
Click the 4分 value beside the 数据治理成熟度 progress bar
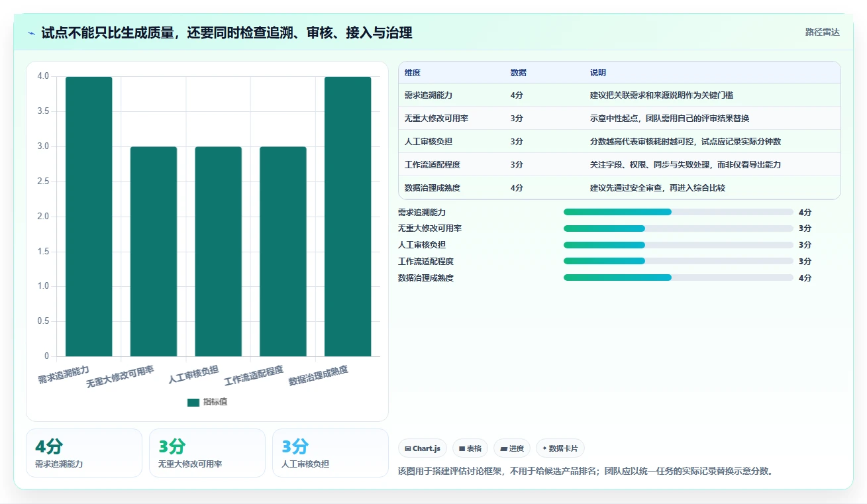[x=805, y=278]
